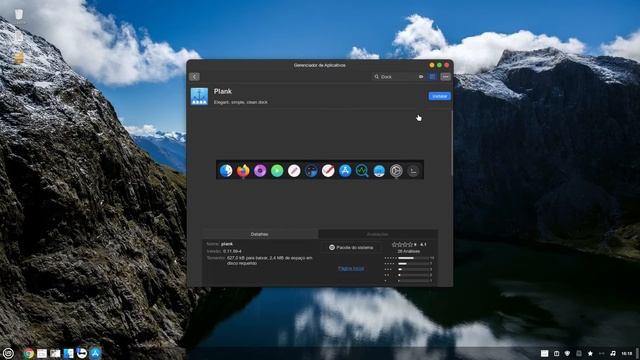Minimize the window with yellow button
Viewport: 640px width, 360px height.
pos(431,65)
